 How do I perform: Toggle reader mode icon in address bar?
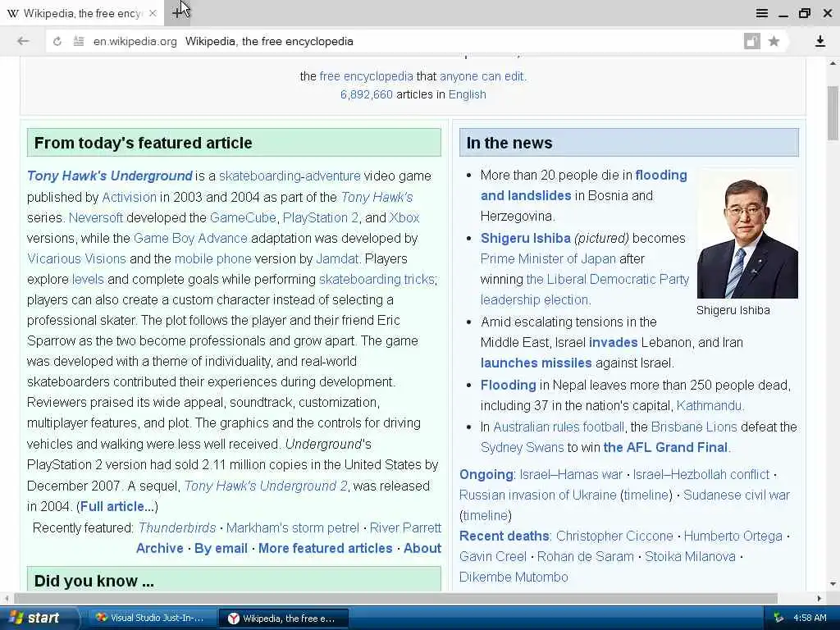click(x=79, y=41)
